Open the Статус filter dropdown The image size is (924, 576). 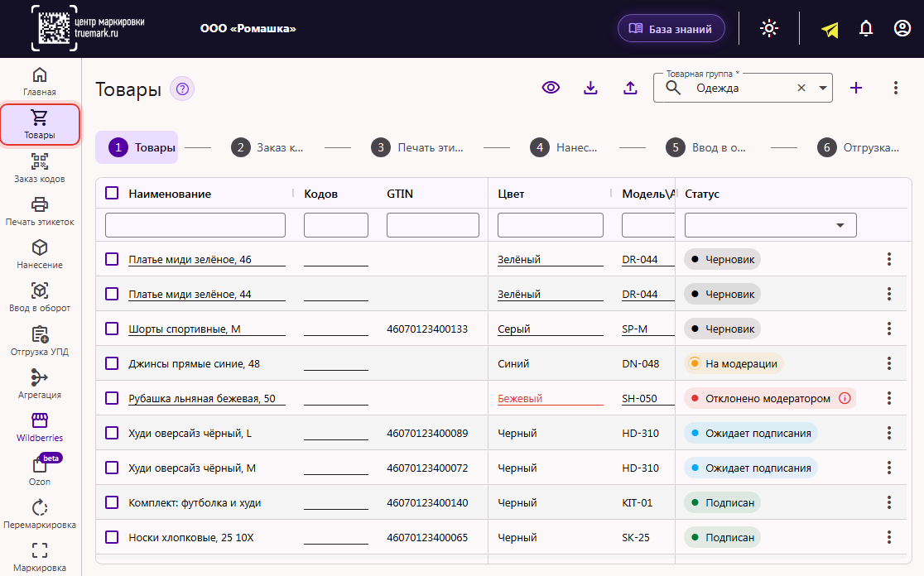click(770, 225)
